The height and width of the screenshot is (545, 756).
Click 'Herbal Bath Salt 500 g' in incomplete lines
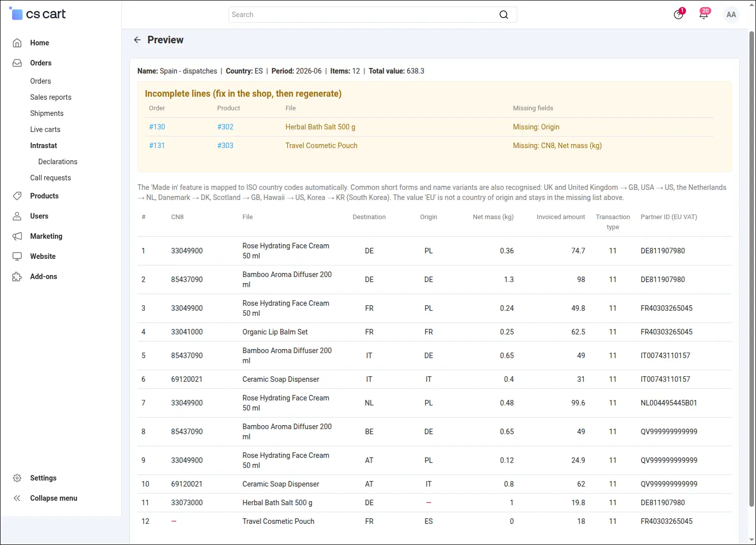point(320,127)
